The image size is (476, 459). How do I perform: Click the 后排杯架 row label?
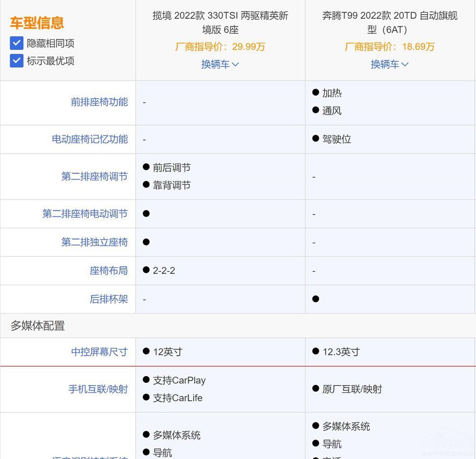pyautogui.click(x=109, y=299)
